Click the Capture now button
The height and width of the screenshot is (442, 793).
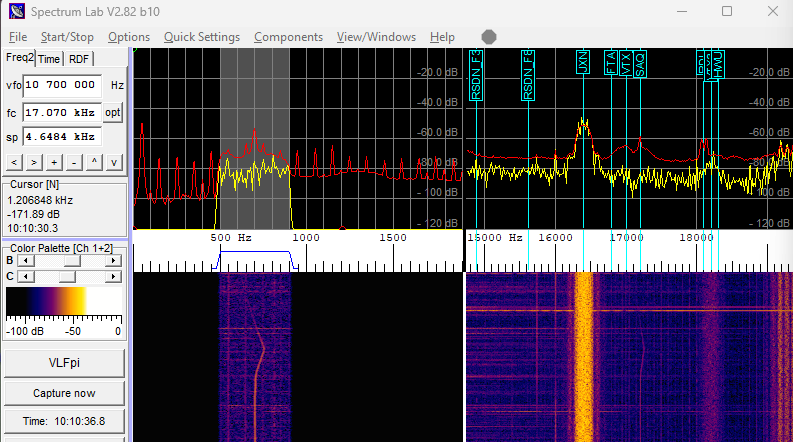click(64, 393)
